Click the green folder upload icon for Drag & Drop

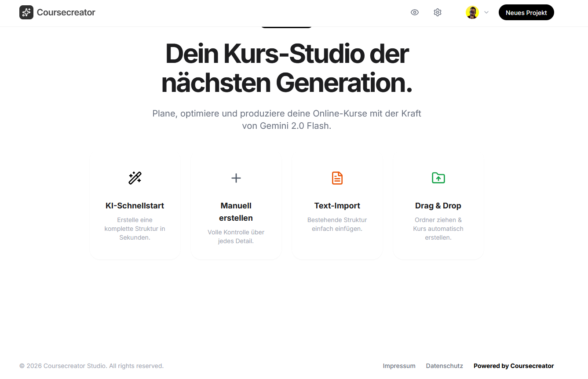pos(438,178)
